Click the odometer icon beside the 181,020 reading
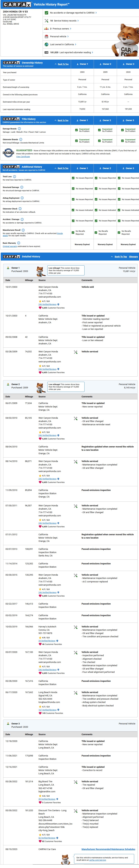Image resolution: width=139 pixels, height=868 pixels. tap(47, 52)
